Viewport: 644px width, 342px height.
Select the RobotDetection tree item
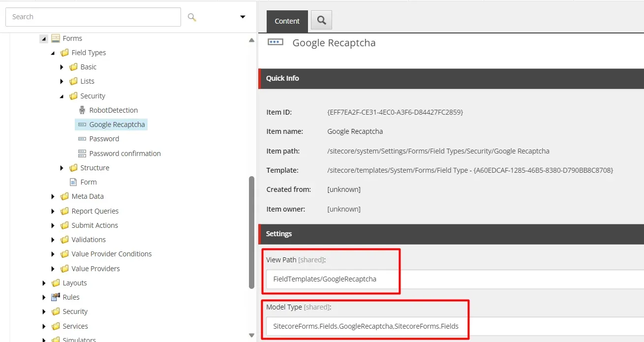coord(114,110)
